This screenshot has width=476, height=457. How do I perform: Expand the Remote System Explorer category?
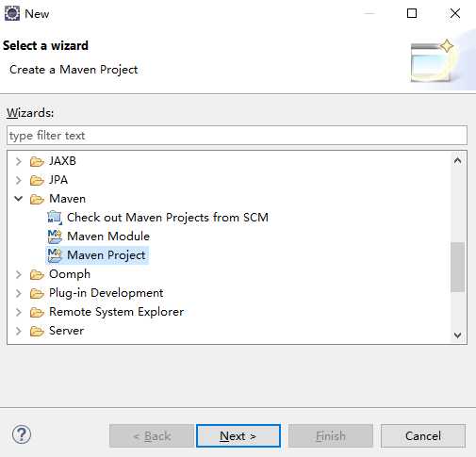[x=19, y=312]
